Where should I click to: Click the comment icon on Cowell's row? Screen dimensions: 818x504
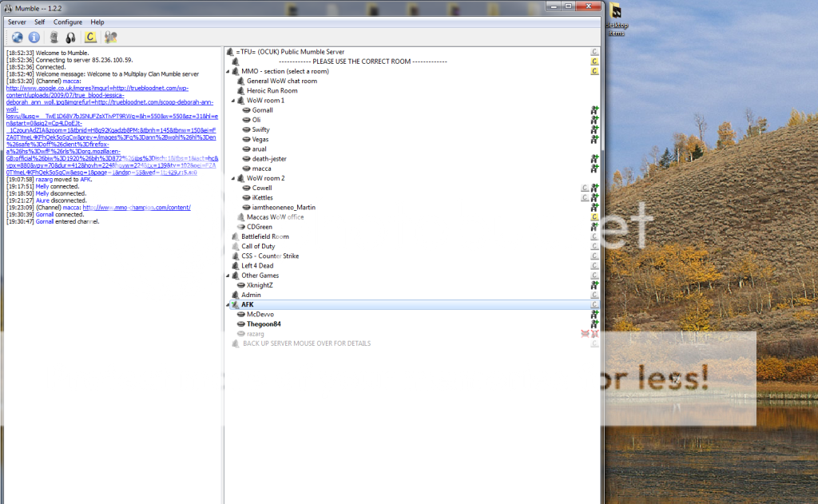(584, 188)
